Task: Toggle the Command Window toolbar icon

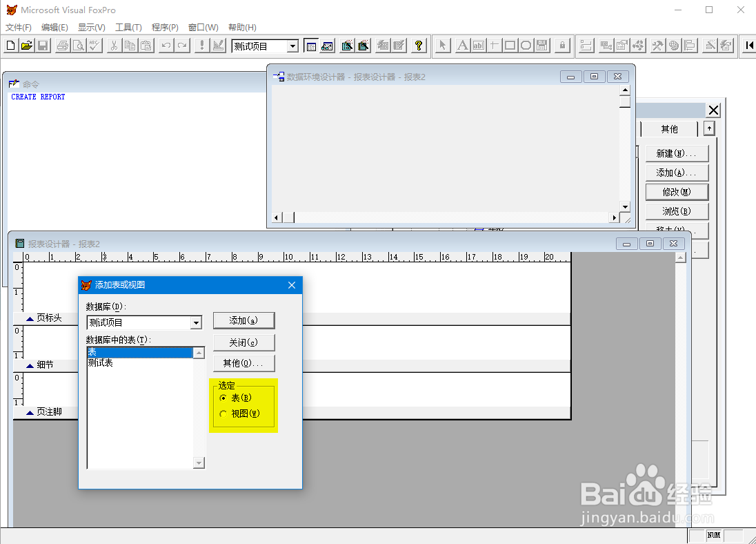Action: tap(311, 46)
